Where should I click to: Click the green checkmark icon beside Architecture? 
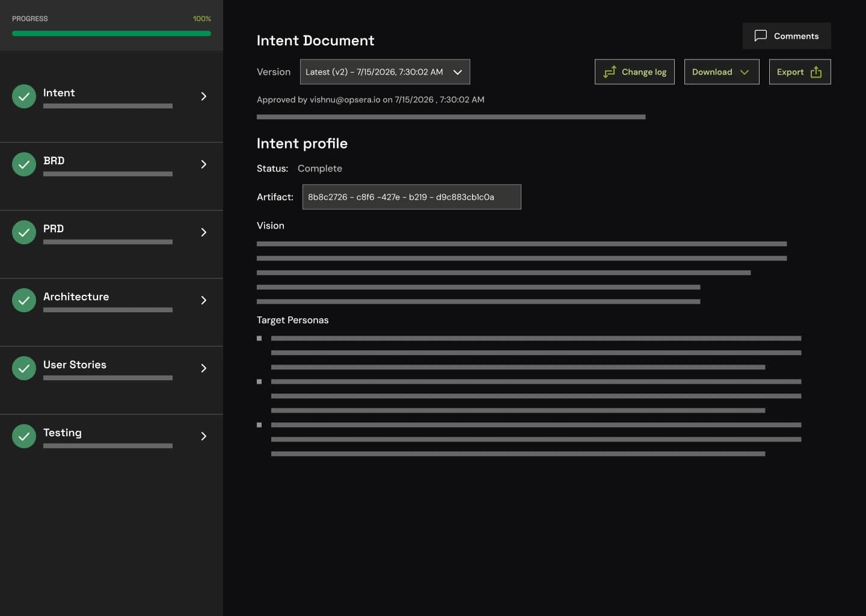pyautogui.click(x=24, y=300)
